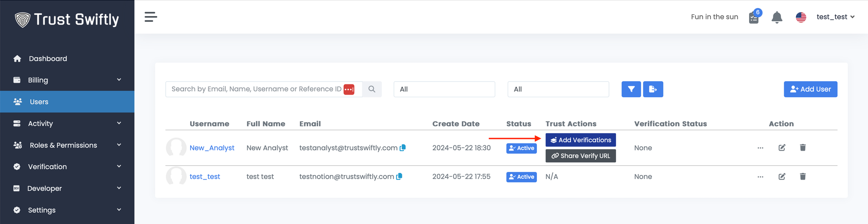This screenshot has width=868, height=224.
Task: Click the export users icon button
Action: tap(653, 89)
